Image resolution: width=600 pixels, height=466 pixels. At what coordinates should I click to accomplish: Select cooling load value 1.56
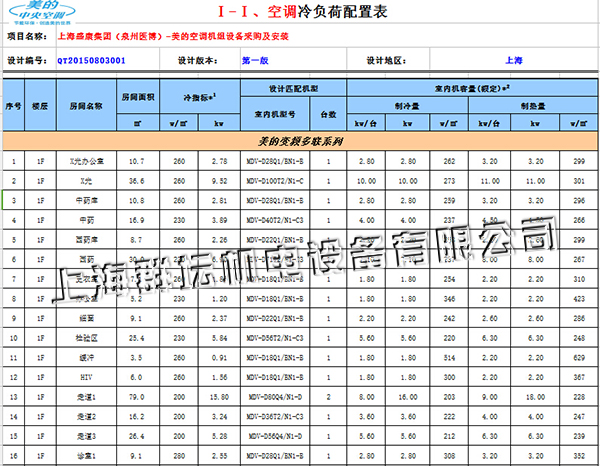pyautogui.click(x=219, y=377)
